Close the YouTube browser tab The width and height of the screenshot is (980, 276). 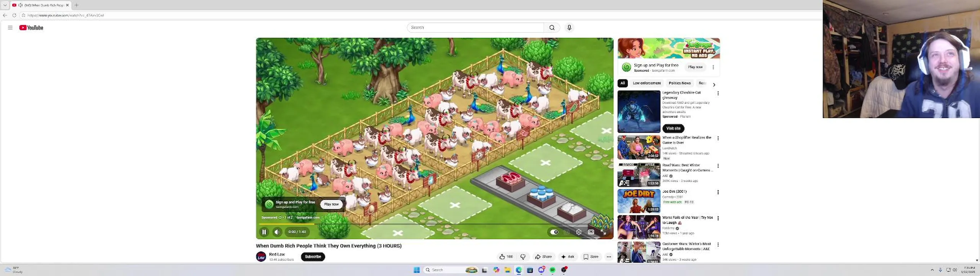pyautogui.click(x=67, y=5)
